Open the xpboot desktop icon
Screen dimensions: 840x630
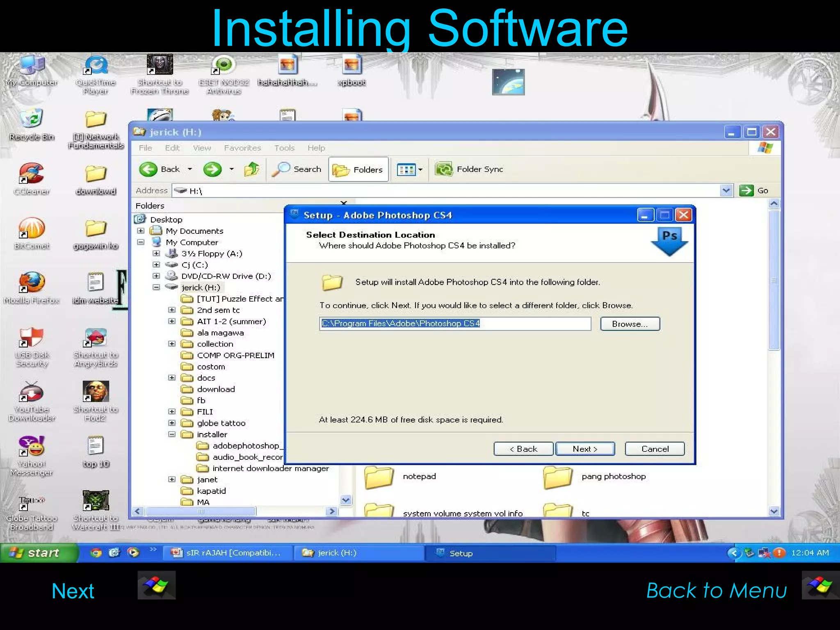coord(352,71)
